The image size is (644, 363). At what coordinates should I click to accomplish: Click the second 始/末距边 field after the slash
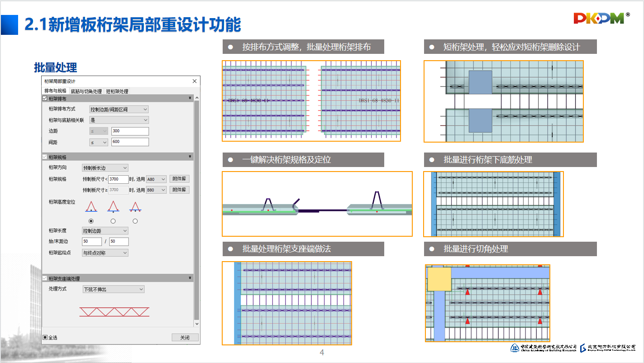pyautogui.click(x=119, y=242)
